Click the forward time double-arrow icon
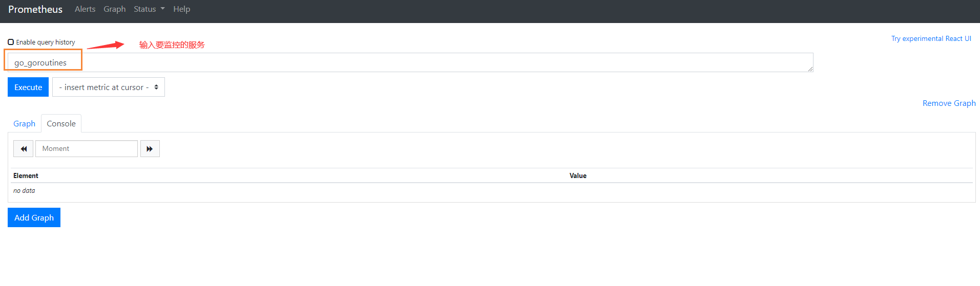Viewport: 980px width, 286px height. [150, 149]
